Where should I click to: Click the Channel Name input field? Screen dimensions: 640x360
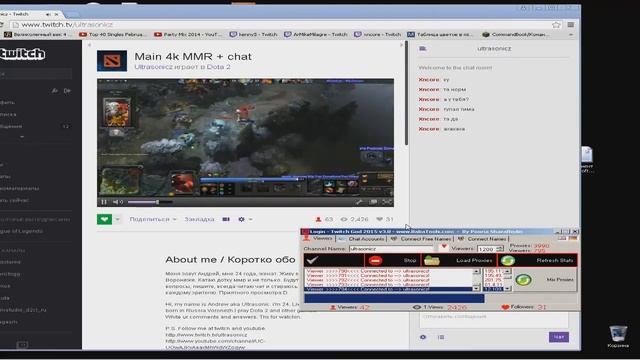(391, 249)
